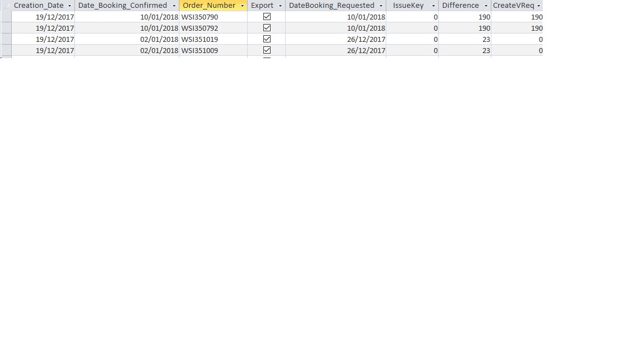
Task: Click CreateVReq value 190 in WSI350792 row
Action: 517,28
